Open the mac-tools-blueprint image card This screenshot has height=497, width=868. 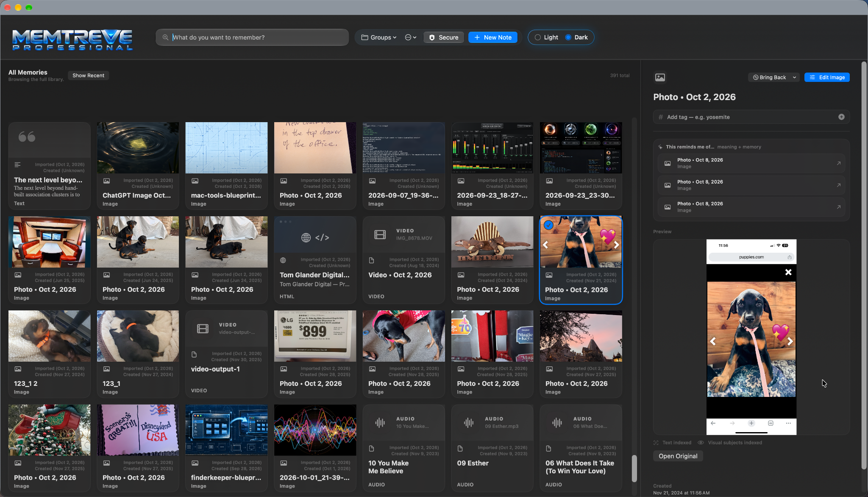pos(226,166)
